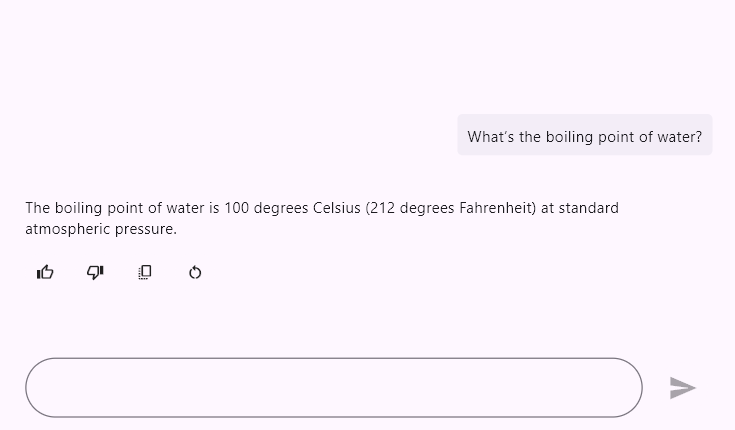735x430 pixels.
Task: Click the copy-to-clipboard icon below the answer
Action: (145, 272)
